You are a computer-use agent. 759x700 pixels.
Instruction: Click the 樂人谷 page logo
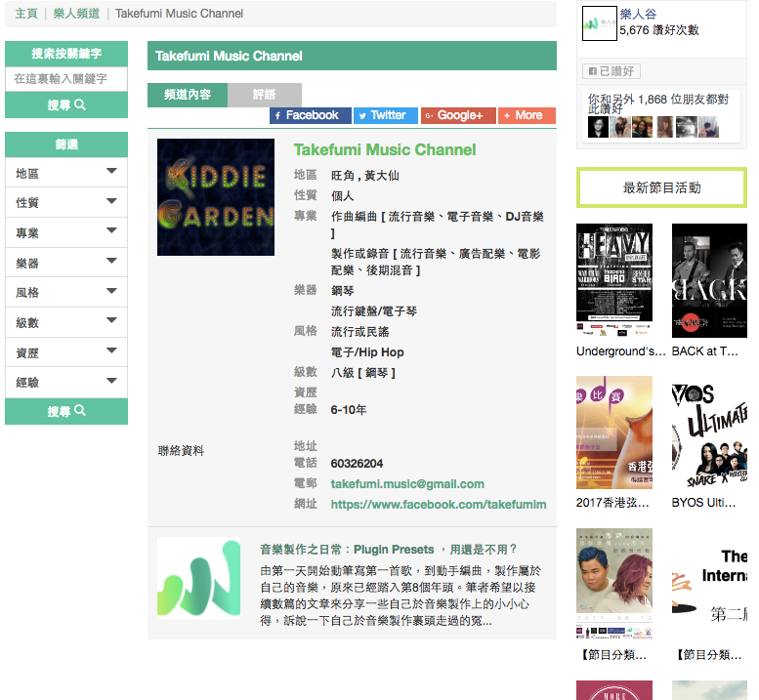pyautogui.click(x=599, y=23)
